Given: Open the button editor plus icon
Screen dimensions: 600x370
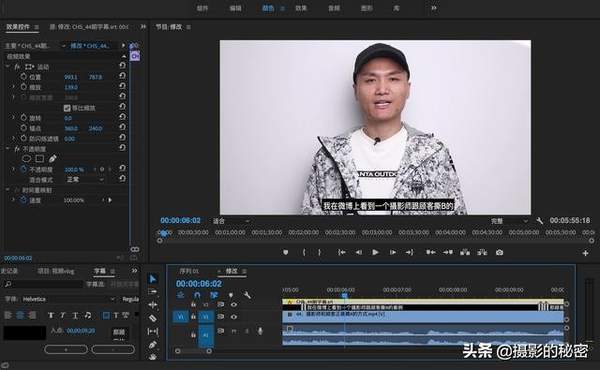Looking at the screenshot, I should [585, 253].
